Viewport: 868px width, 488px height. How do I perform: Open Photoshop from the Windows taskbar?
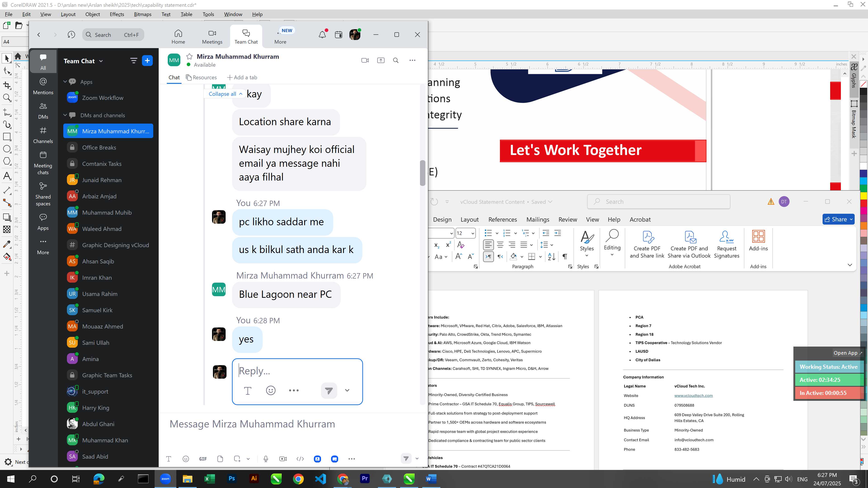coord(232,479)
